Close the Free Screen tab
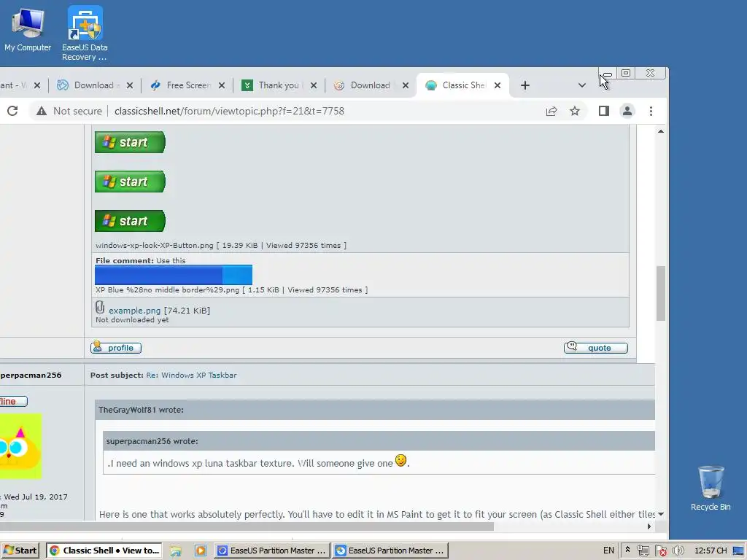Image resolution: width=747 pixels, height=560 pixels. [222, 85]
